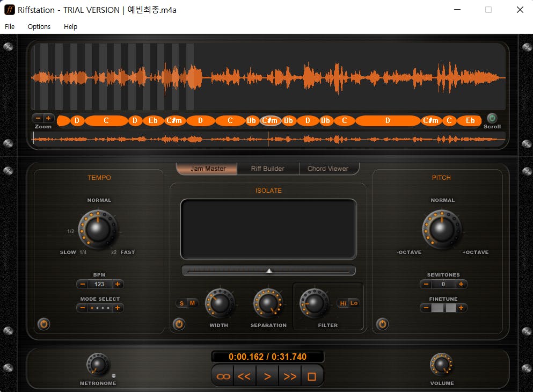
Task: Click the Separation knob
Action: pos(268,303)
